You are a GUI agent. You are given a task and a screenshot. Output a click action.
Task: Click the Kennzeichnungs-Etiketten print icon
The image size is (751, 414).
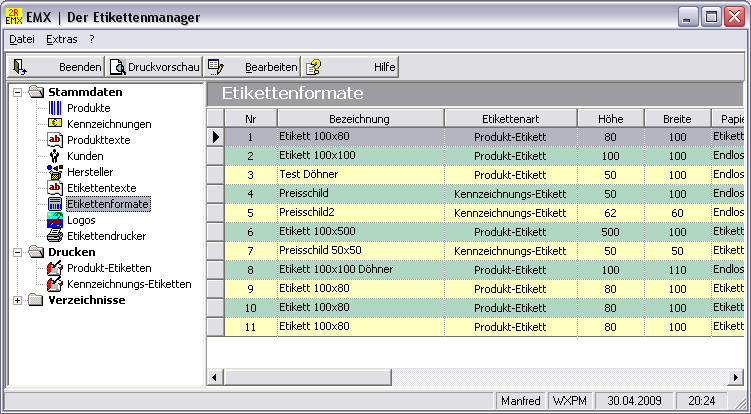[x=55, y=284]
